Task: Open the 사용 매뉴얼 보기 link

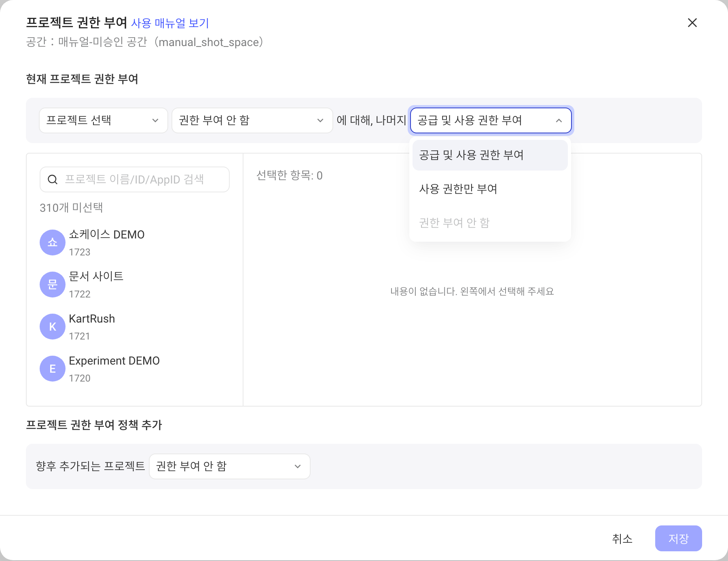Action: coord(170,23)
